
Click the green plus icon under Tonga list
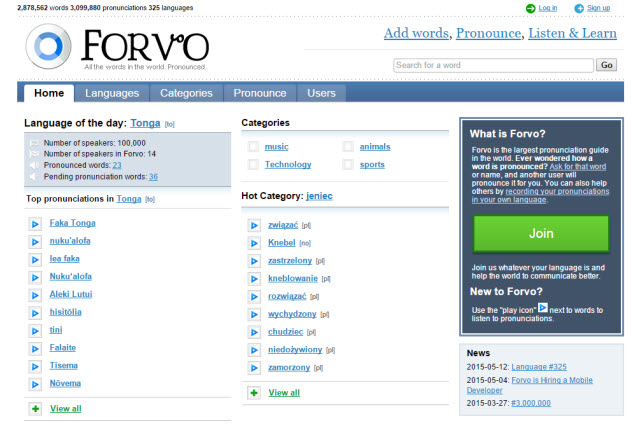coord(35,409)
